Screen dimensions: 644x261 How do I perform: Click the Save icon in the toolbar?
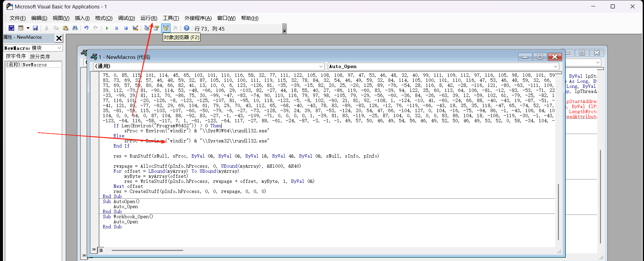(35, 28)
